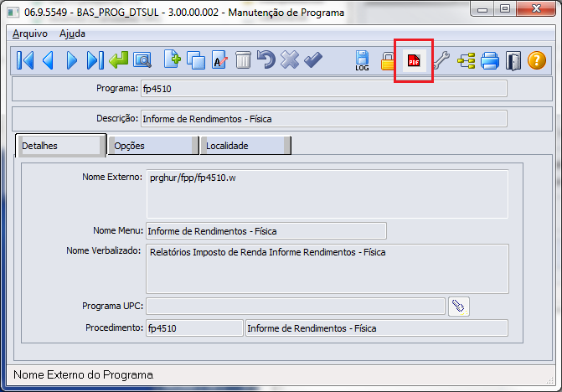Image resolution: width=562 pixels, height=392 pixels.
Task: Click the green go-to arrow icon
Action: coord(119,59)
